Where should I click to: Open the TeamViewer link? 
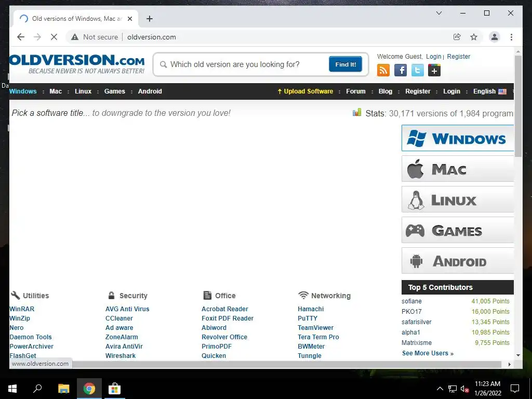[315, 328]
